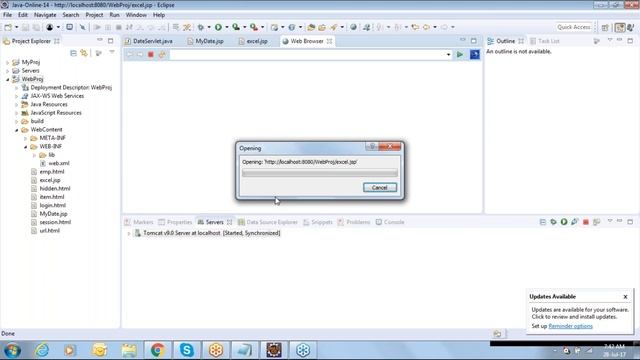
Task: Refresh the internal Web Browser page
Action: (x=162, y=55)
